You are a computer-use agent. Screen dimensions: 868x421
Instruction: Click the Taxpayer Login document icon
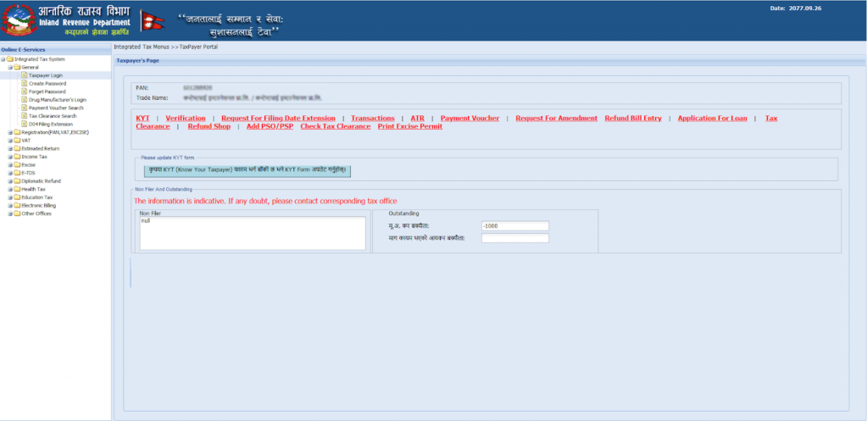24,75
